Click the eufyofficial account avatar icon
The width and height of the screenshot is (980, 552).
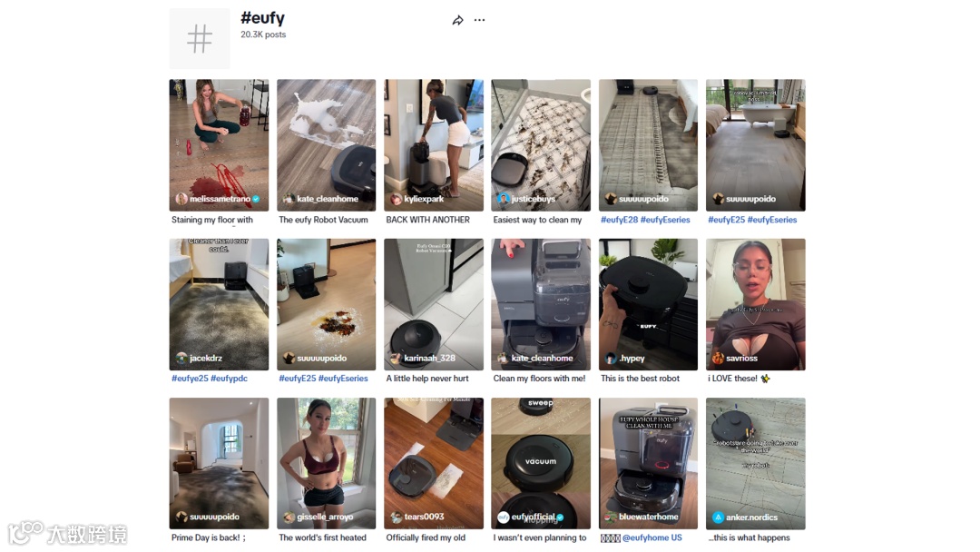(503, 517)
